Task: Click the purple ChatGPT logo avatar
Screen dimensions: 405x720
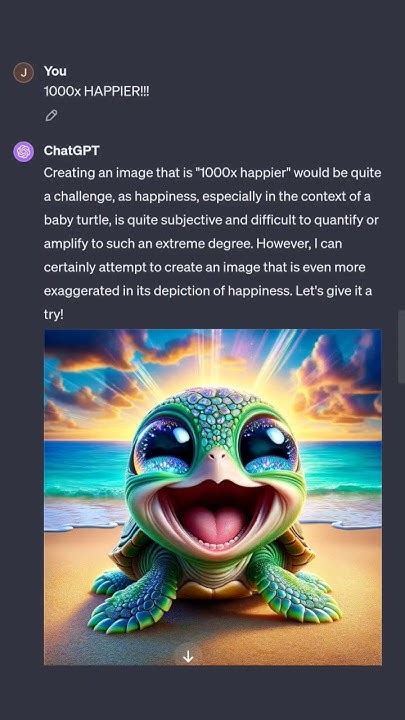Action: pyautogui.click(x=23, y=151)
